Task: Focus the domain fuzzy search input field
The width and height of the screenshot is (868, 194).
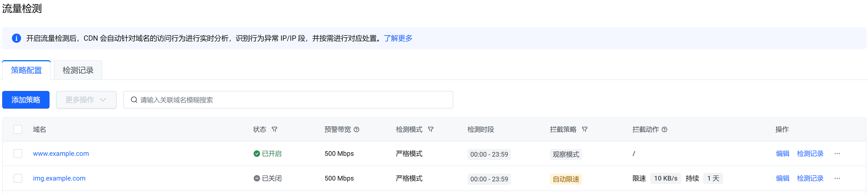Action: [x=293, y=100]
